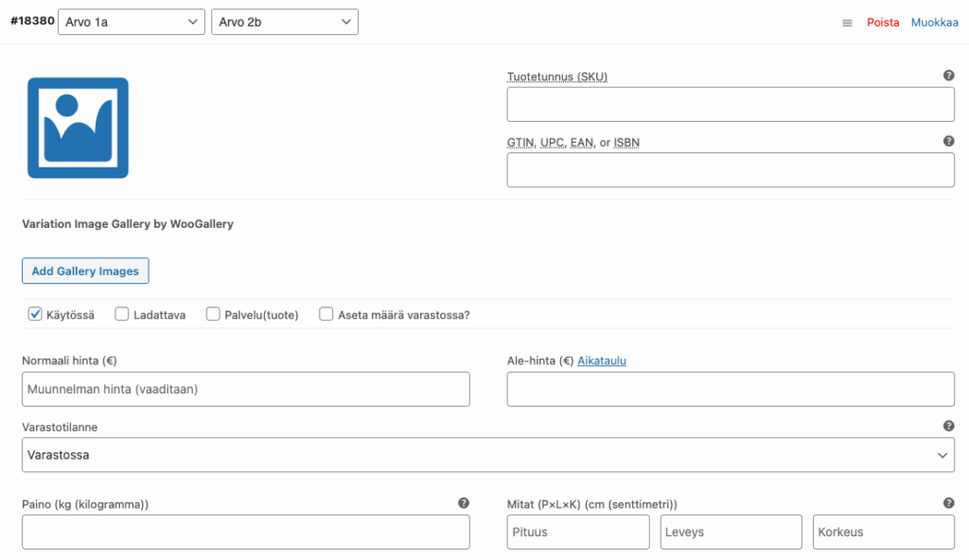Focus the Normaali hinta price field
969x560 pixels.
pyautogui.click(x=246, y=389)
